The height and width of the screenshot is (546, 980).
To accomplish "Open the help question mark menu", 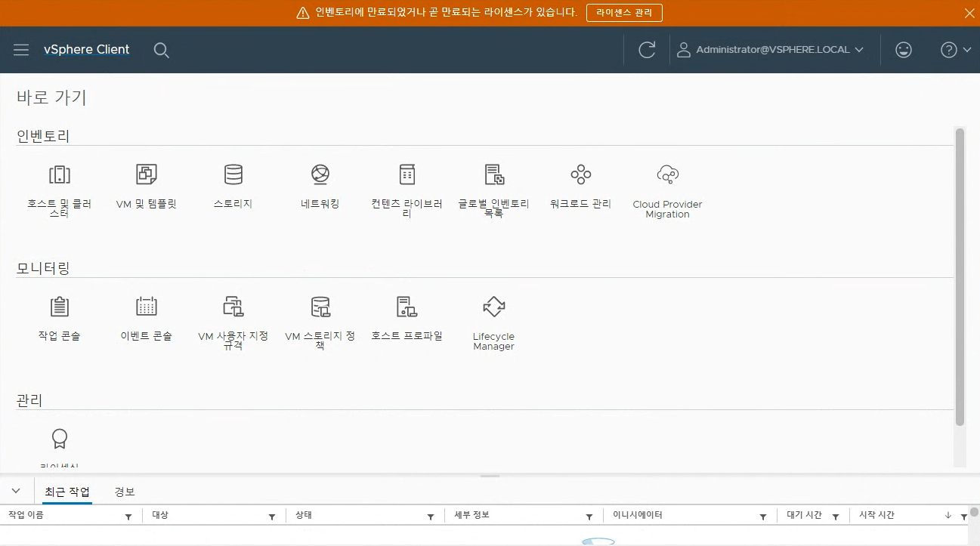I will (956, 50).
